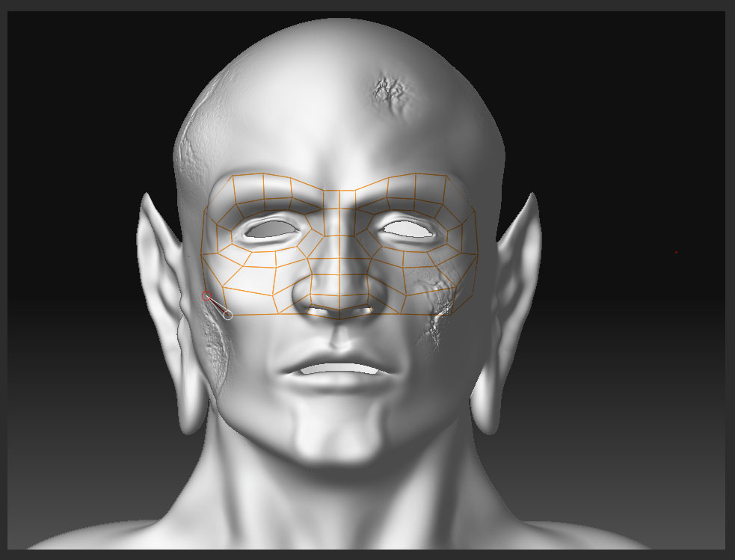Click the active white vertex cursor circle

coord(228,314)
